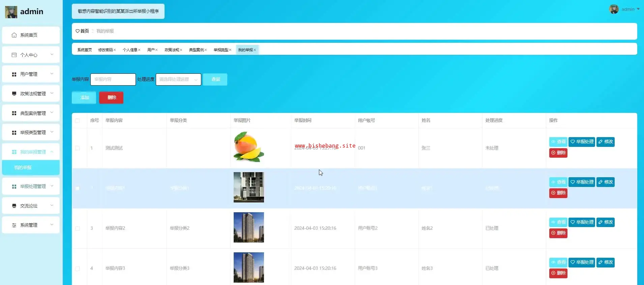
Task: Check the checkbox for the 举报内容2 row
Action: click(x=78, y=228)
